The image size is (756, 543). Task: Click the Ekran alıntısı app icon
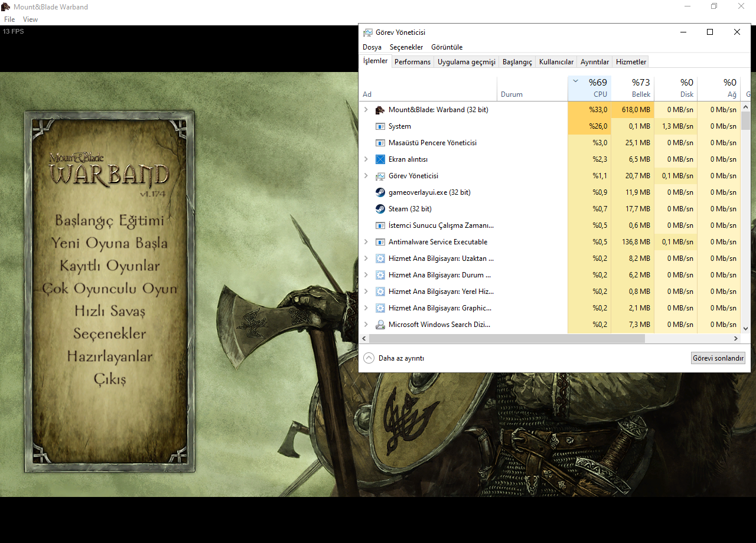(380, 159)
